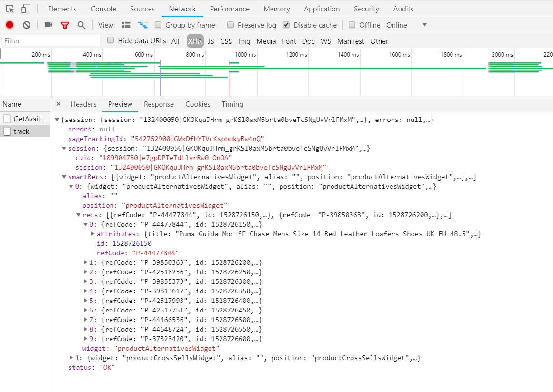Switch to the Response tab
This screenshot has width=553, height=392.
coord(159,104)
